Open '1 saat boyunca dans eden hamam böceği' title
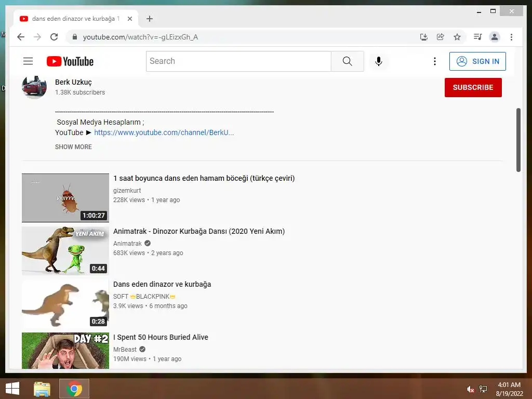The image size is (532, 399). [x=204, y=178]
